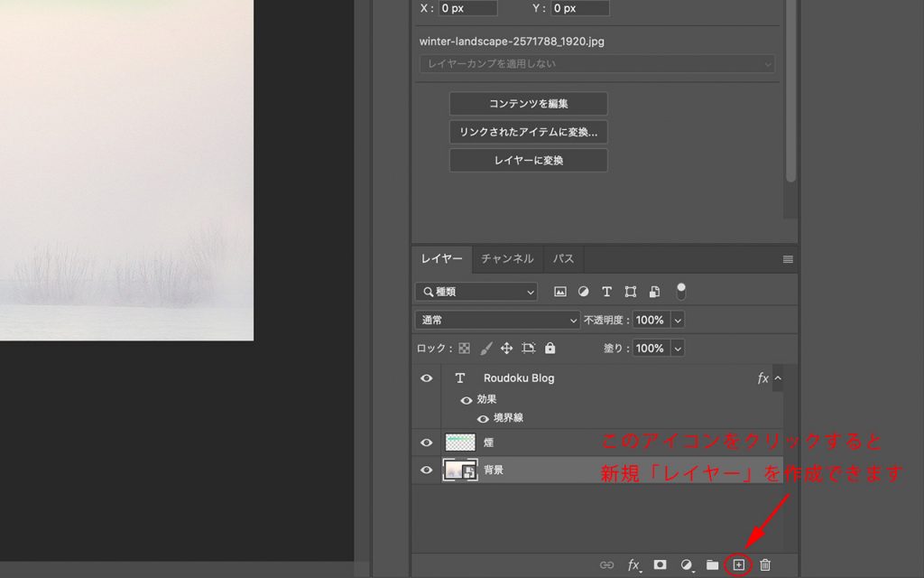This screenshot has width=924, height=578.
Task: Hide the 煙 layer
Action: click(427, 443)
